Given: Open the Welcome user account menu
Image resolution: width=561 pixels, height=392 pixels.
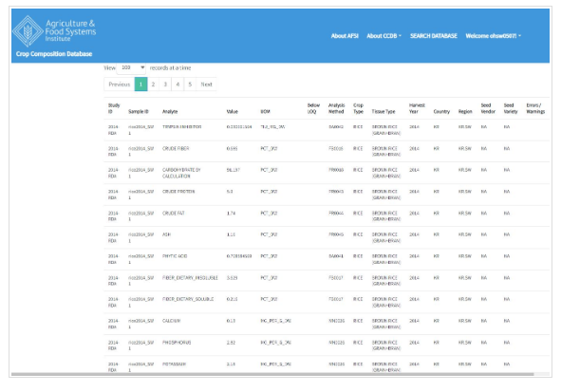Looking at the screenshot, I should [493, 36].
